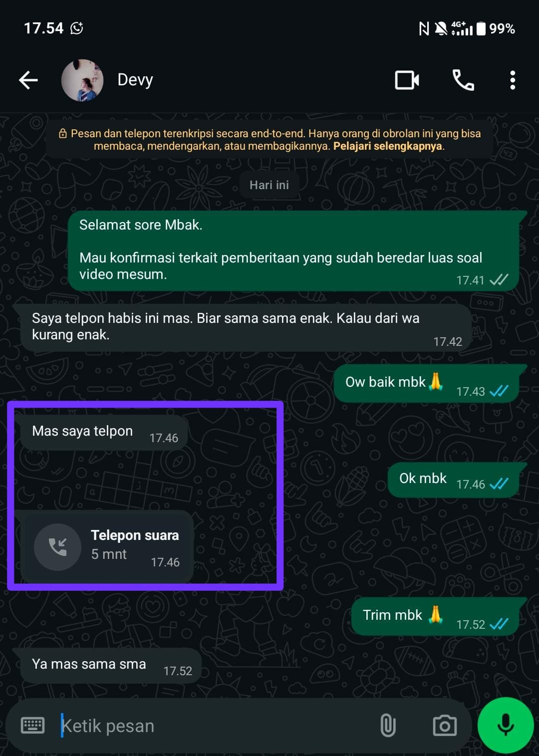The image size is (539, 756).
Task: Tap the Pelajari selengkapnya link
Action: pyautogui.click(x=388, y=146)
